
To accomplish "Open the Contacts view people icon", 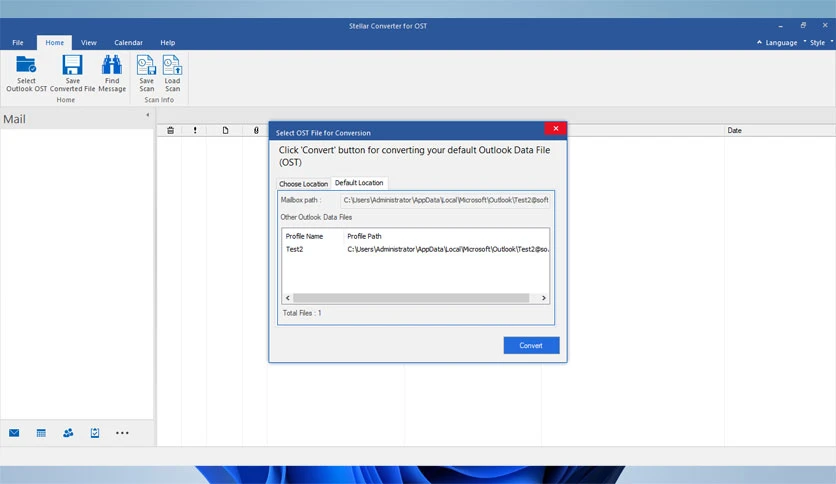I will click(x=68, y=433).
